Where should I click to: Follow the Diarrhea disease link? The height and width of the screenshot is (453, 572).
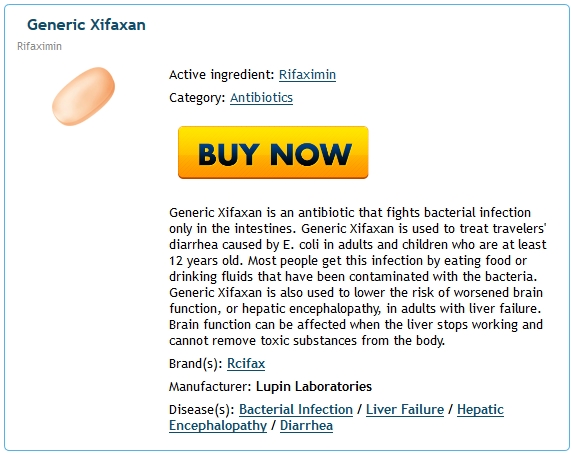pos(306,426)
